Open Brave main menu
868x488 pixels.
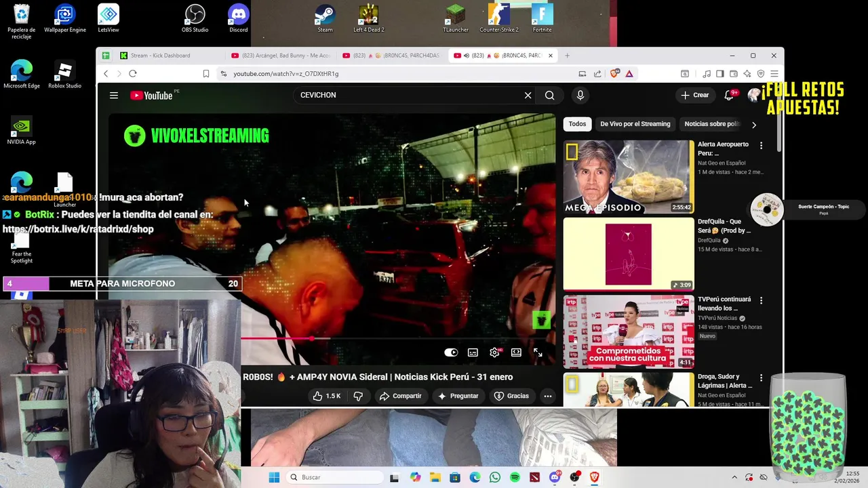(x=774, y=74)
